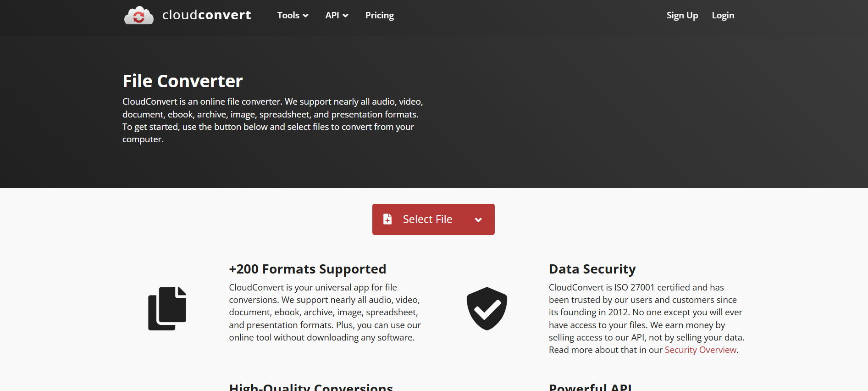Click the cloudconvert brand name text
Image resolution: width=868 pixels, height=391 pixels.
207,15
